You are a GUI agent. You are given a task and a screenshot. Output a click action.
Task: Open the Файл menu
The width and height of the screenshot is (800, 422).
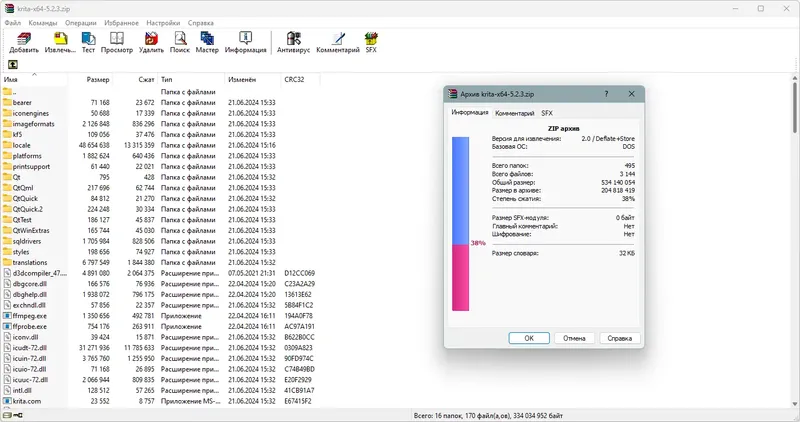pos(13,23)
